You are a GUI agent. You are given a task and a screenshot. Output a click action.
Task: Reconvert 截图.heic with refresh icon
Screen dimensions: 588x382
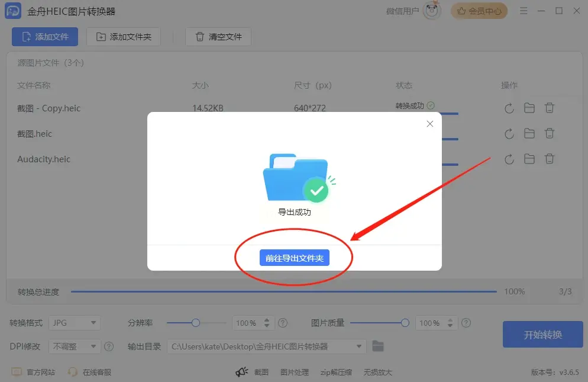509,134
